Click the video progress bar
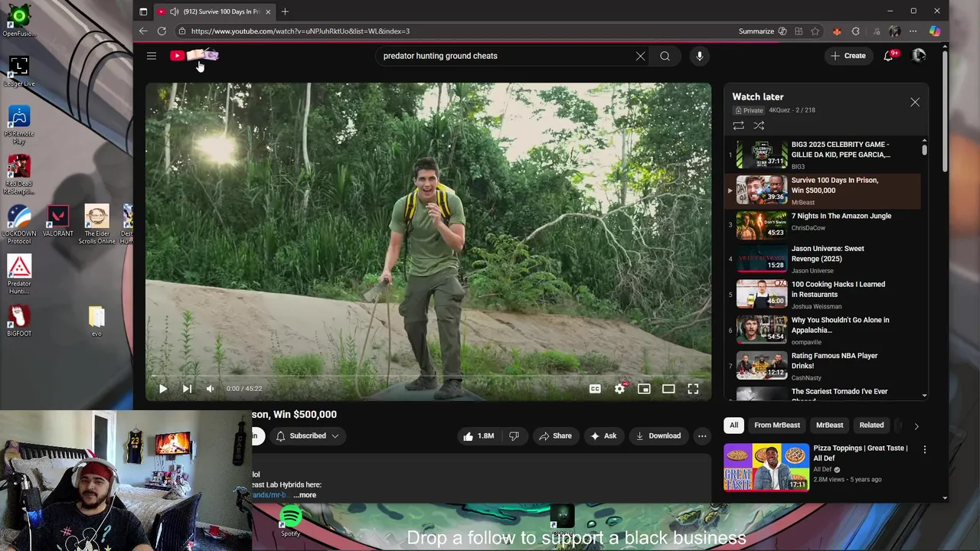 tap(428, 377)
